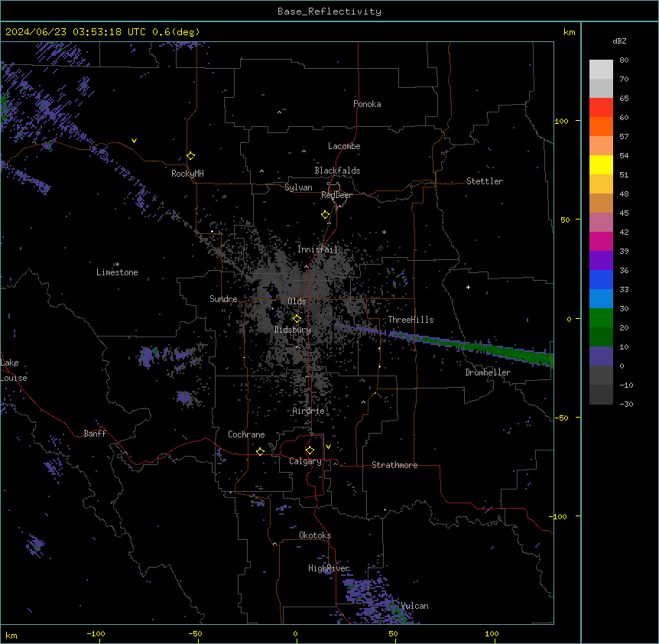The width and height of the screenshot is (659, 644).
Task: Select the magenta 39-42 dBZ legend swatch
Action: (x=601, y=241)
